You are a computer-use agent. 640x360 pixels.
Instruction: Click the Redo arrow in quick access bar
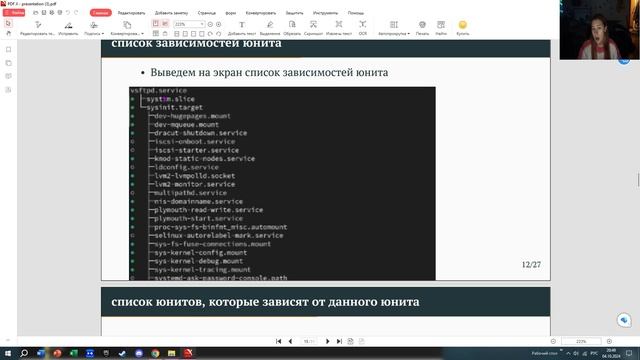[x=76, y=13]
